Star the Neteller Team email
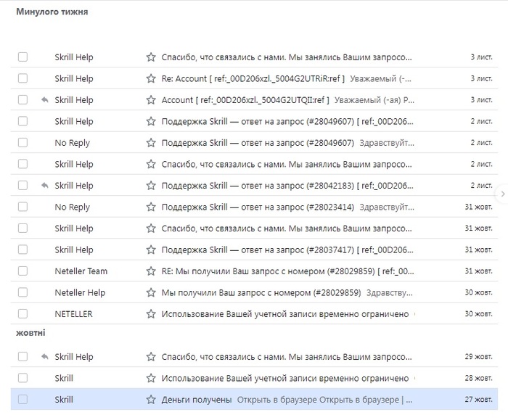The height and width of the screenshot is (420, 508). click(151, 271)
